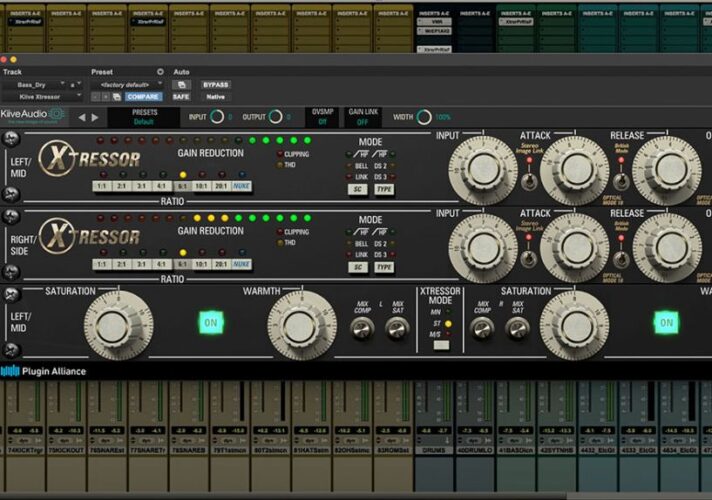Flip the Left/Mid Stereo Image Link switch

click(x=528, y=181)
